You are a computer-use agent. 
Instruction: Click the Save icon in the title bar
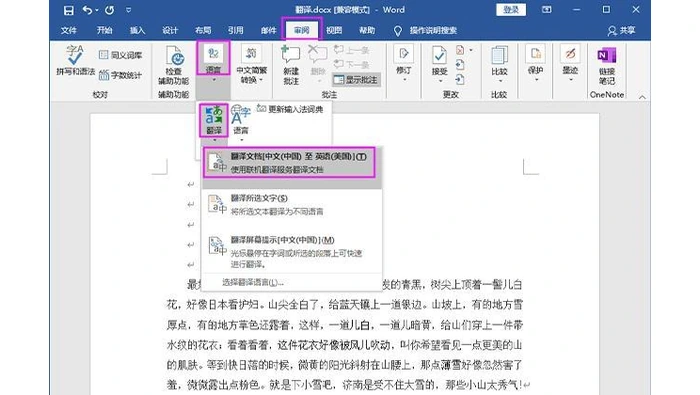68,10
